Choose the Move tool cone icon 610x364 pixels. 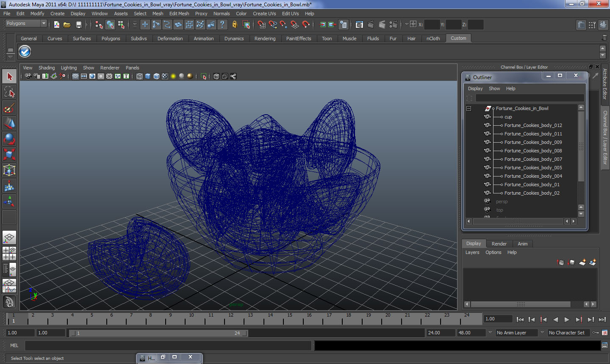tap(9, 123)
